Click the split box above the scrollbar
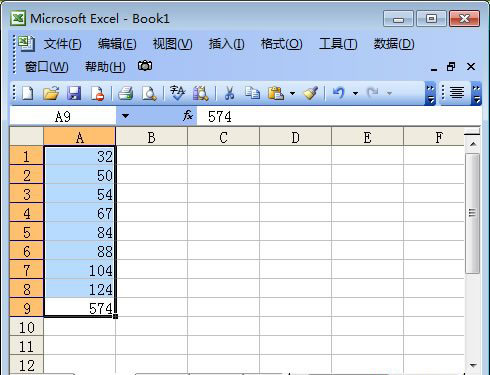This screenshot has height=375, width=490. point(472,132)
